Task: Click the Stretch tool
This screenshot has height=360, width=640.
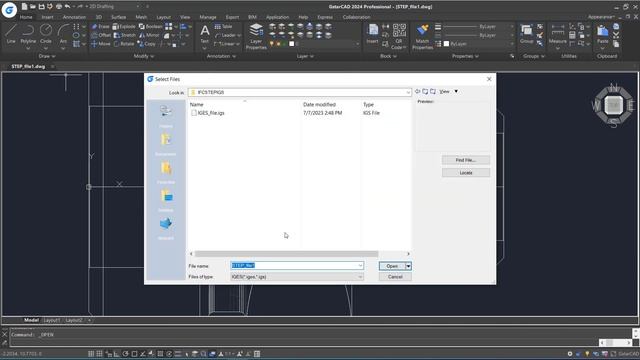Action: 124,35
